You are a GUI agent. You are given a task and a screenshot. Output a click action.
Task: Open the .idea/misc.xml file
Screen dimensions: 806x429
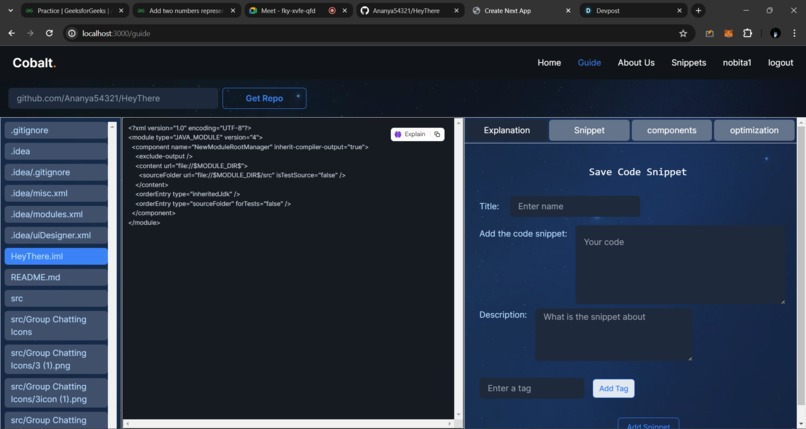tap(56, 194)
